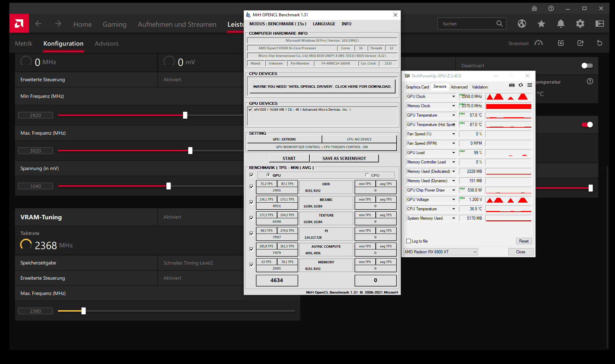
Task: Select the CPU radio button
Action: [x=367, y=175]
